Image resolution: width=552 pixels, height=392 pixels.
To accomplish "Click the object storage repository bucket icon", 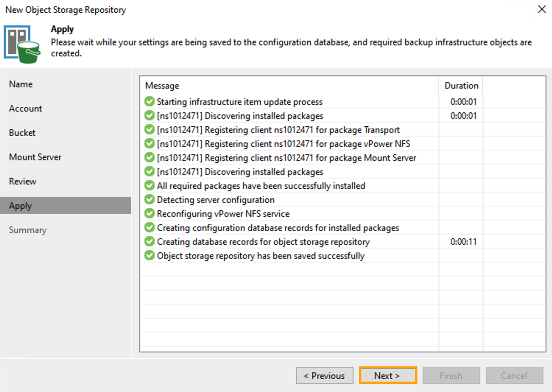I will tap(22, 43).
